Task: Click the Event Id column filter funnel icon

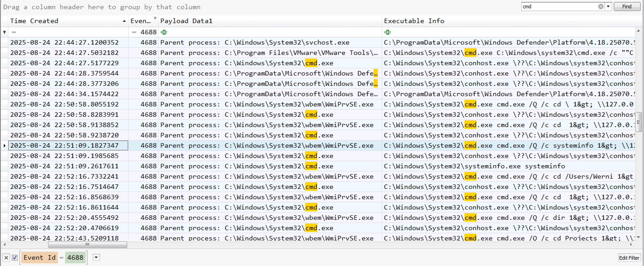Action: [155, 18]
